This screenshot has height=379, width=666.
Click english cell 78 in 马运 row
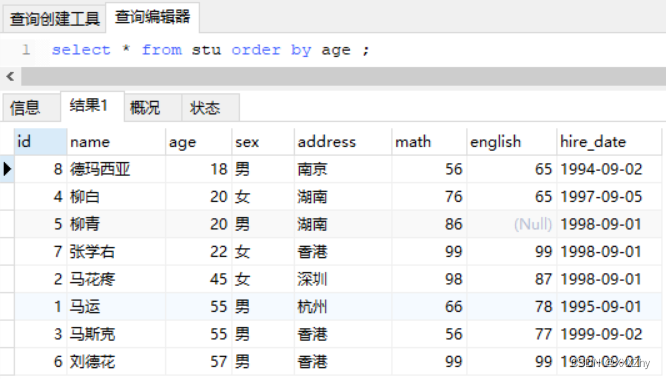click(512, 306)
